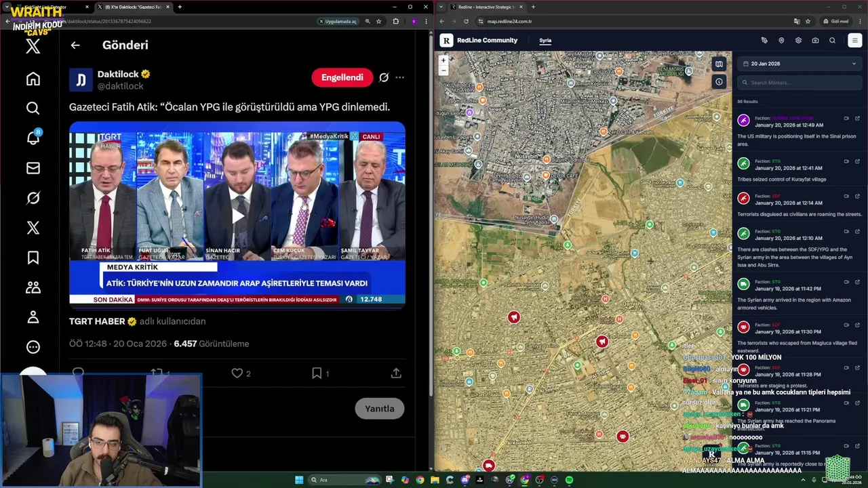Select 'Syrian army arrived with Amazon armored vehicles' entry
The image size is (868, 488).
coord(800,295)
